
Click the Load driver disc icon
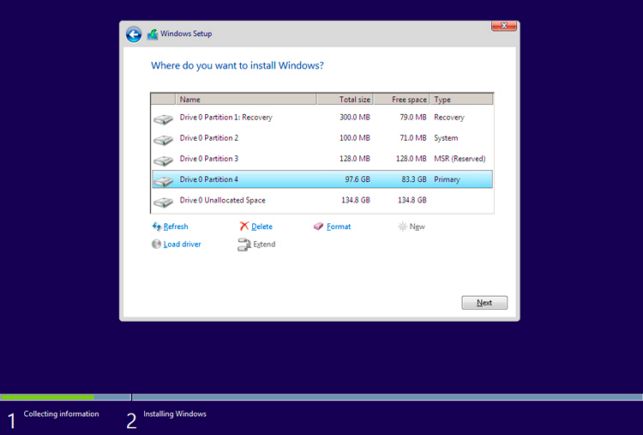coord(156,244)
